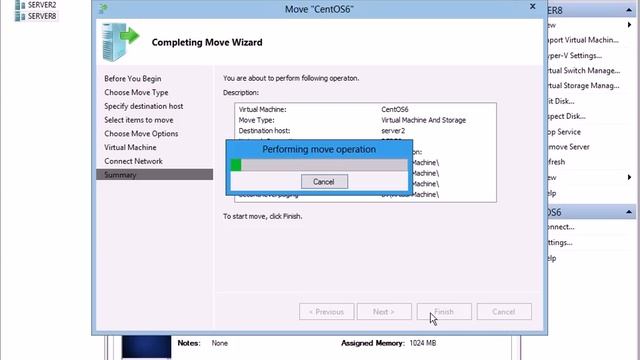Select Before You Begin wizard step

tap(133, 78)
